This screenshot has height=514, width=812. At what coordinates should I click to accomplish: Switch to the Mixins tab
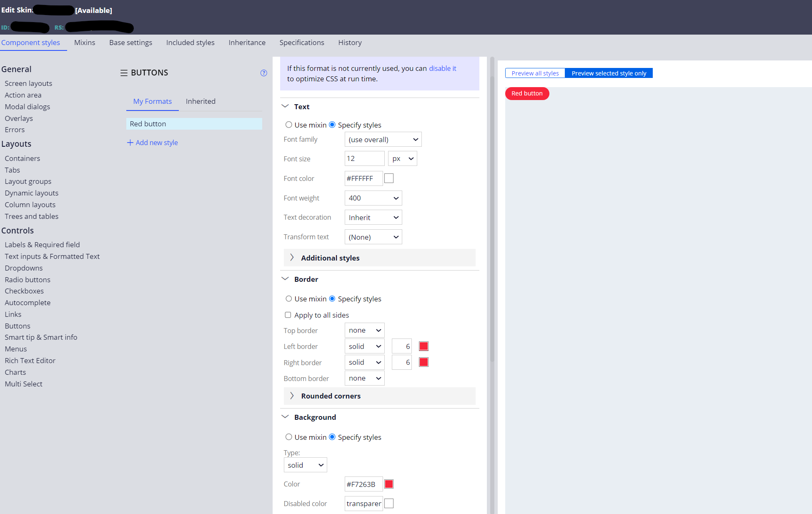pos(85,43)
